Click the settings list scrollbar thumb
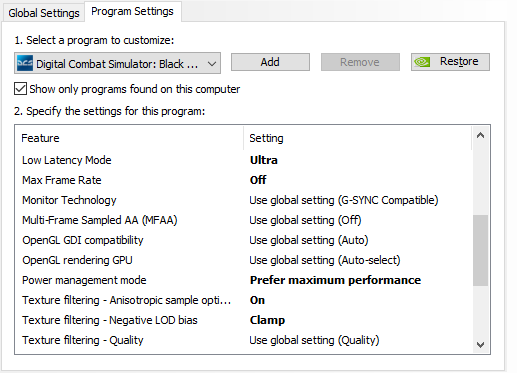This screenshot has height=373, width=517. point(480,250)
